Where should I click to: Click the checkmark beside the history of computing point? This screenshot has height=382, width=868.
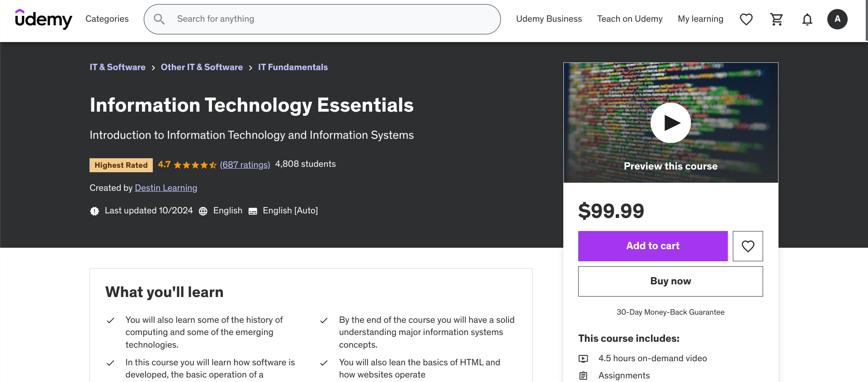pos(110,320)
